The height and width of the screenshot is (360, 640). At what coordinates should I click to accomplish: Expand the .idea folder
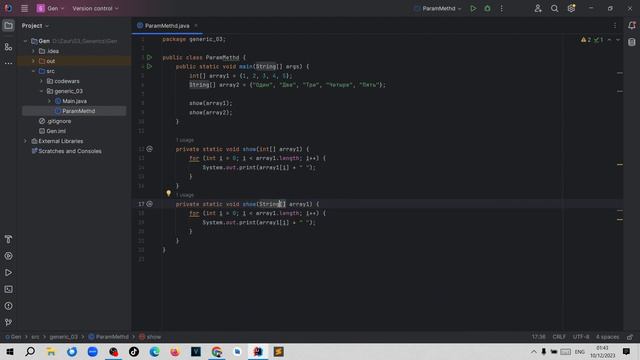pyautogui.click(x=33, y=51)
